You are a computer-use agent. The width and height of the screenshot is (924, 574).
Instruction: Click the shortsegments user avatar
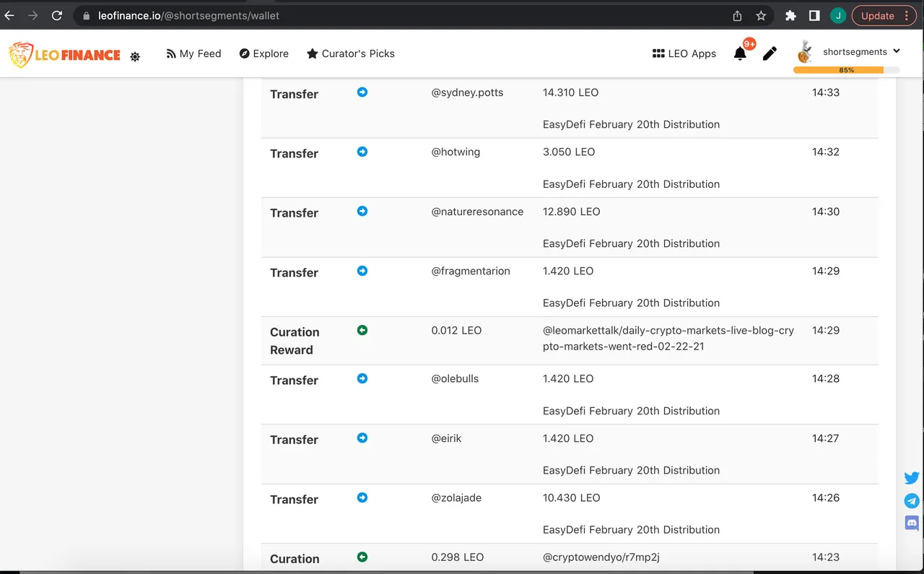tap(805, 52)
